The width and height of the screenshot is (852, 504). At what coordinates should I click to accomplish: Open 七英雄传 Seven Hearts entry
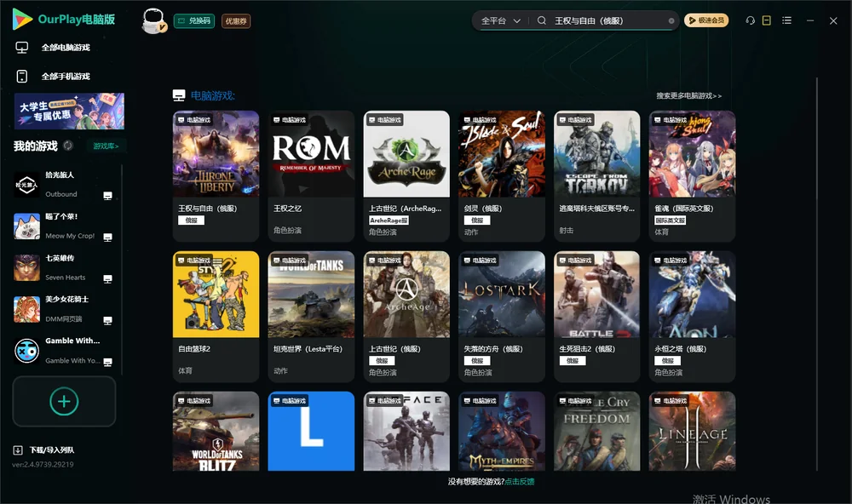(x=62, y=267)
